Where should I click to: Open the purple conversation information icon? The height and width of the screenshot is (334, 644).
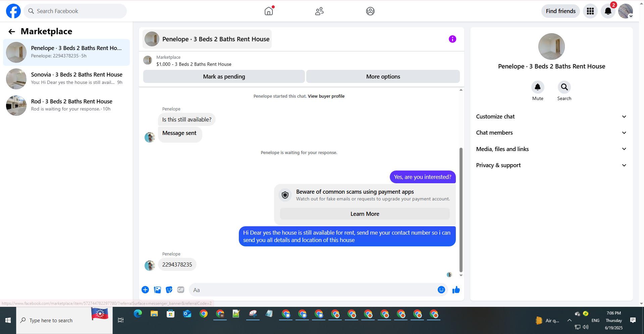coord(452,39)
